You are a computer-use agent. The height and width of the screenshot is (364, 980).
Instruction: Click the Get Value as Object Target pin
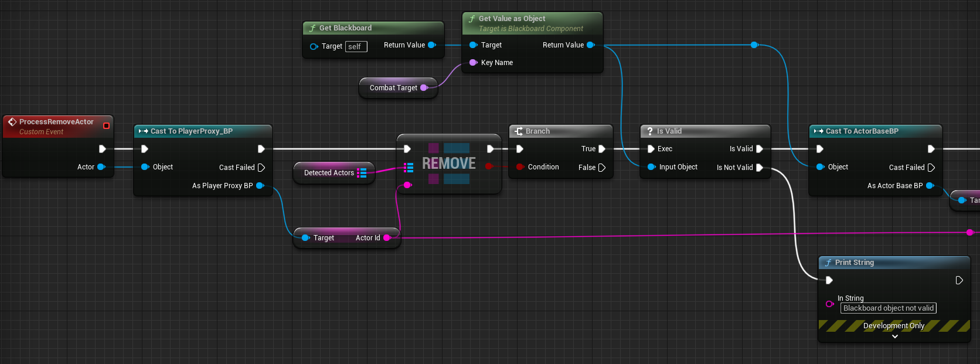coord(473,45)
